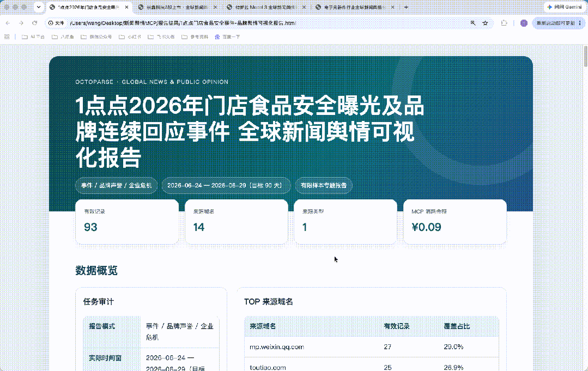Image resolution: width=588 pixels, height=371 pixels.
Task: Open the tab search dropdown chevron
Action: tap(39, 7)
